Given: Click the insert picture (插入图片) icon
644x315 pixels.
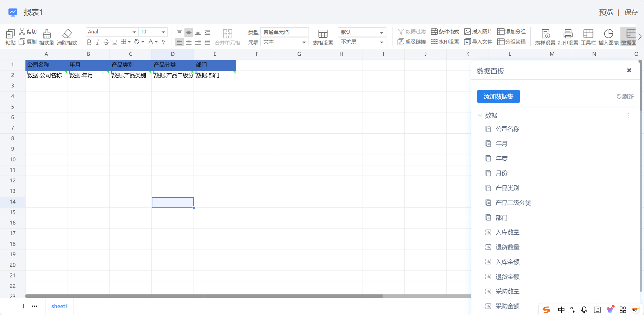Looking at the screenshot, I should (x=467, y=32).
